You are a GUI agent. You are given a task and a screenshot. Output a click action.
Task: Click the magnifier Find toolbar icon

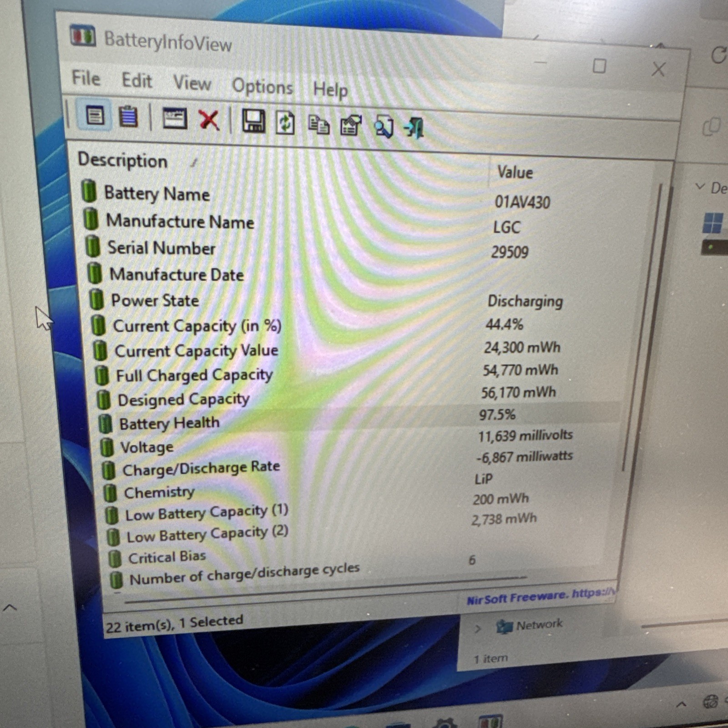click(384, 127)
